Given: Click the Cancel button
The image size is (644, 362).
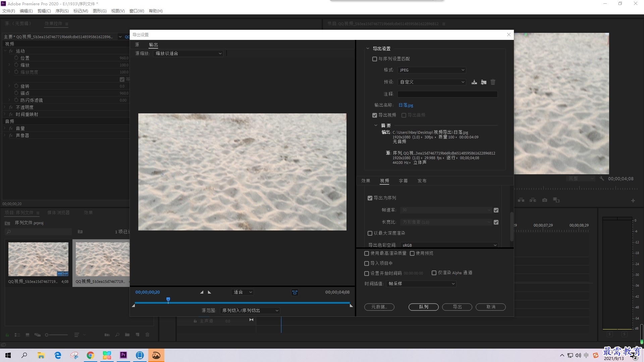Looking at the screenshot, I should 491,307.
